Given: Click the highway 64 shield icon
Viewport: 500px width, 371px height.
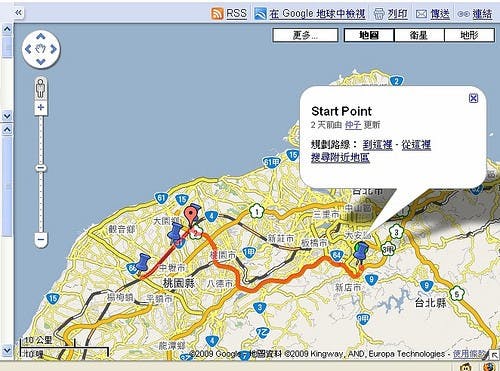Looking at the screenshot, I should pos(336,256).
